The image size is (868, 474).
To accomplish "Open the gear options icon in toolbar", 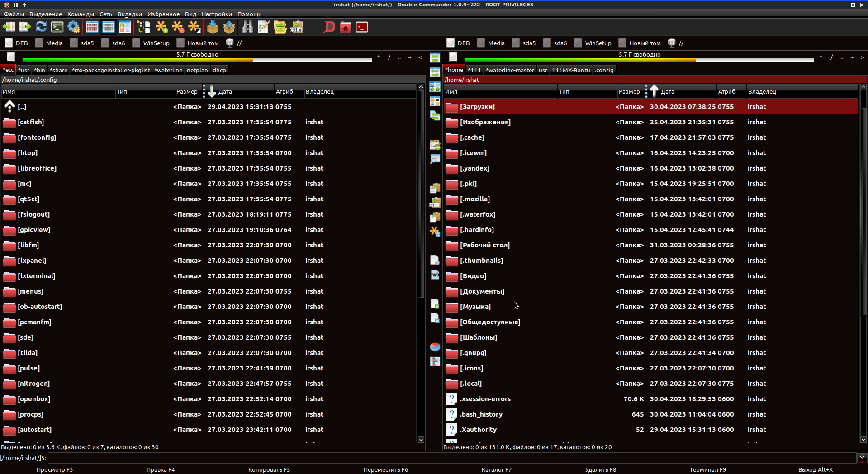I will [x=74, y=27].
